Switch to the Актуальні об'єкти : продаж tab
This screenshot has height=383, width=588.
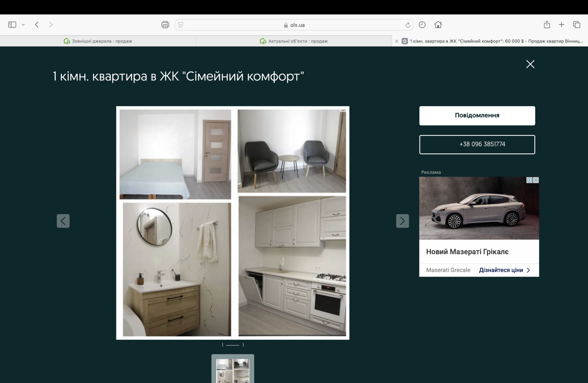pos(294,41)
